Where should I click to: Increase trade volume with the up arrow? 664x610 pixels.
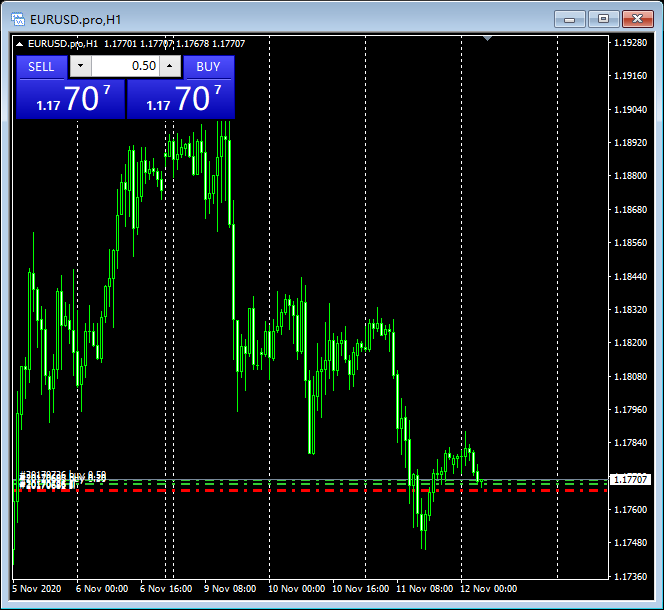170,66
